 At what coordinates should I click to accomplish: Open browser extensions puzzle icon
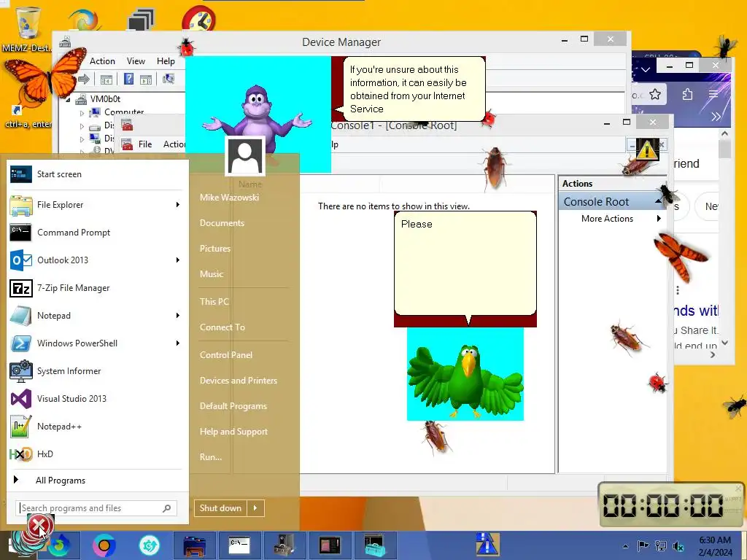coord(687,94)
